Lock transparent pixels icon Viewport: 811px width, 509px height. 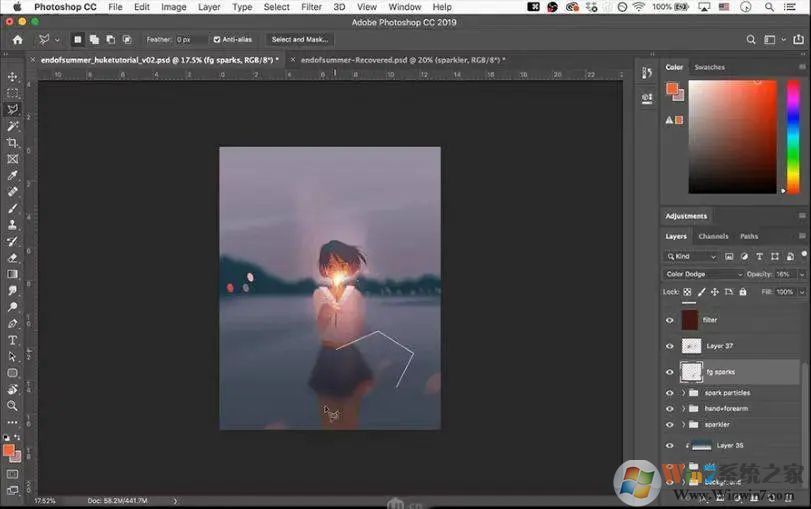point(687,292)
